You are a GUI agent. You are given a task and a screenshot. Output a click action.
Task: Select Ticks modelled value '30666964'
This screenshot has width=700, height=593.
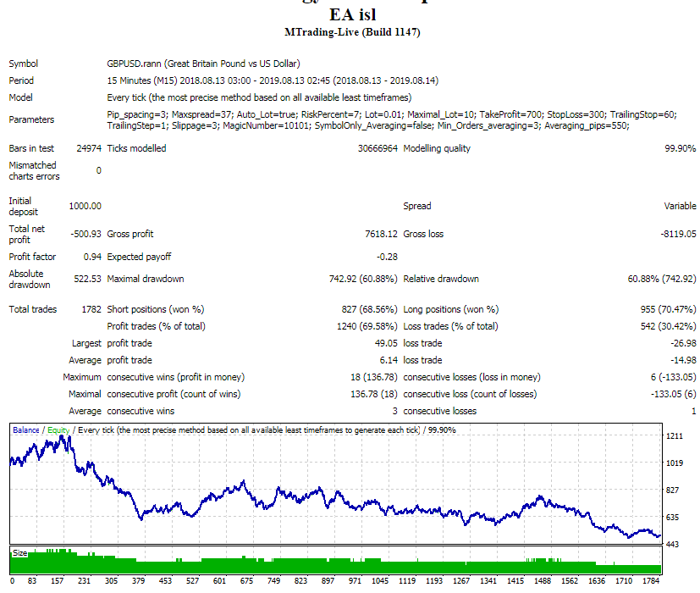tap(378, 148)
